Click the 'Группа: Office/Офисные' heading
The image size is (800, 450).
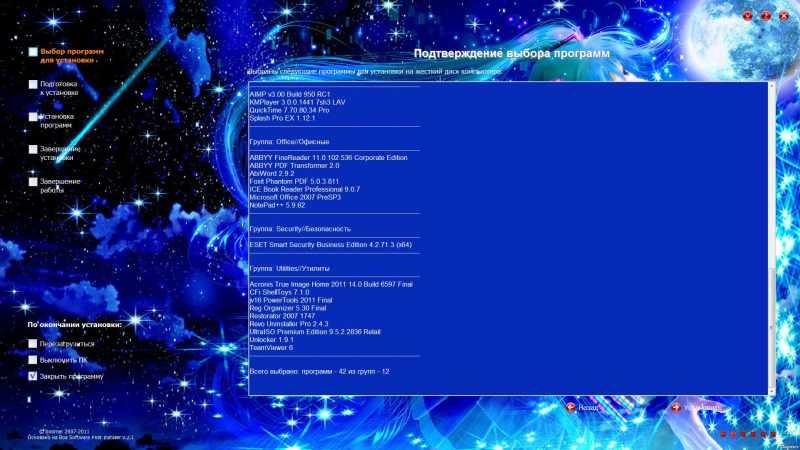pyautogui.click(x=289, y=142)
